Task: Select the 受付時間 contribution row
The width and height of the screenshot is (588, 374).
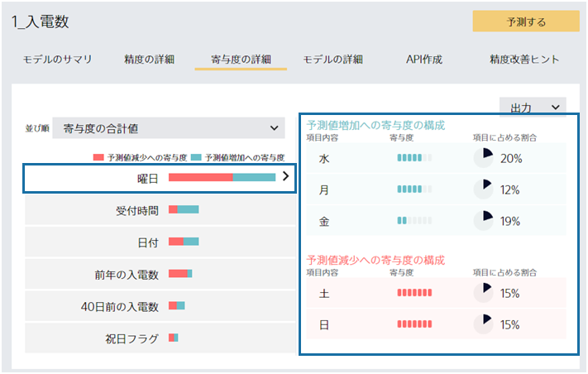Action: pyautogui.click(x=160, y=210)
